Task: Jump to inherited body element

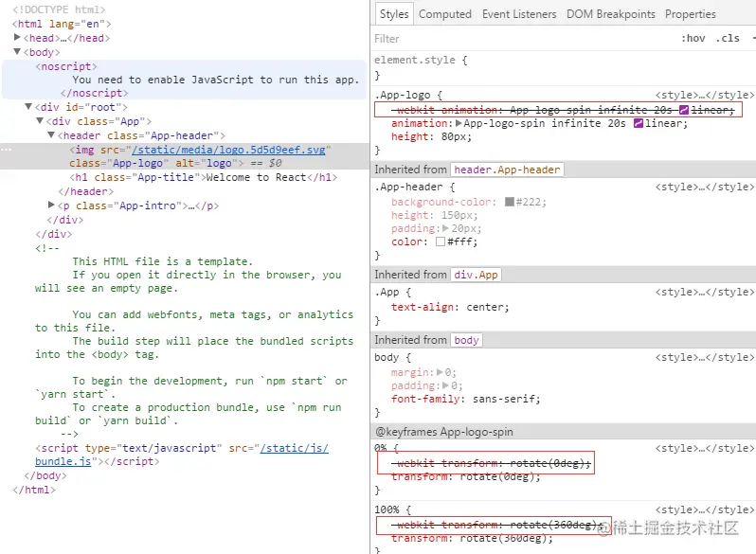Action: [x=466, y=340]
